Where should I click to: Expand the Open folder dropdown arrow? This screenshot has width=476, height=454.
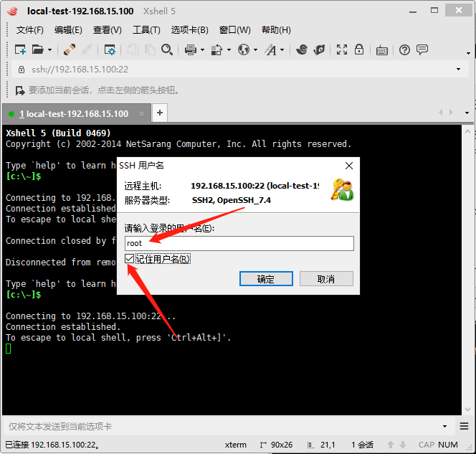click(x=49, y=49)
